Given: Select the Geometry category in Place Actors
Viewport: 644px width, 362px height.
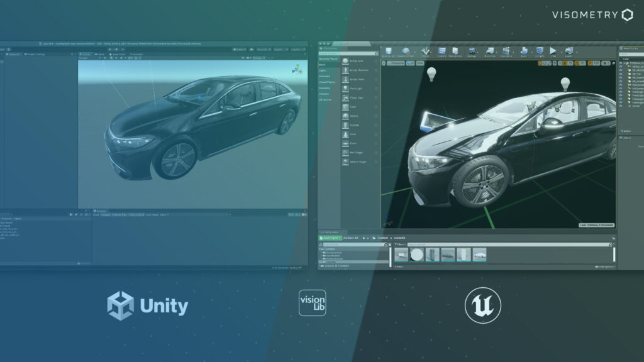Looking at the screenshot, I should [325, 88].
